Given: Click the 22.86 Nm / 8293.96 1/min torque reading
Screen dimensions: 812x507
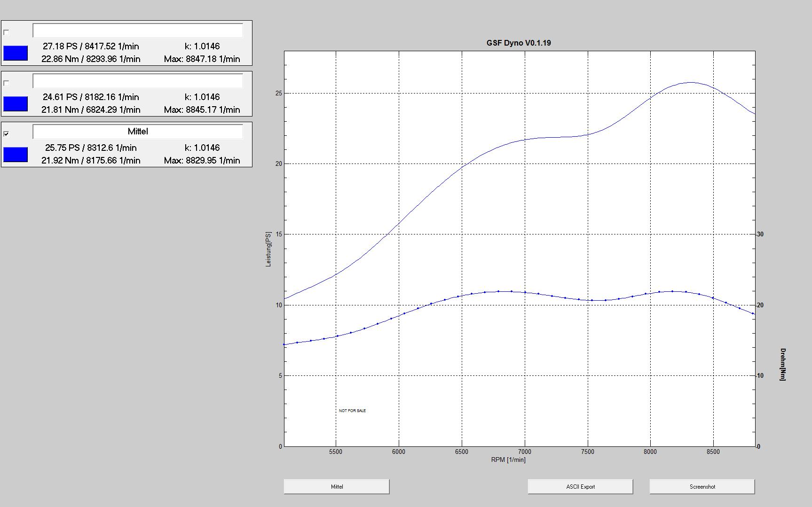Looking at the screenshot, I should point(91,59).
